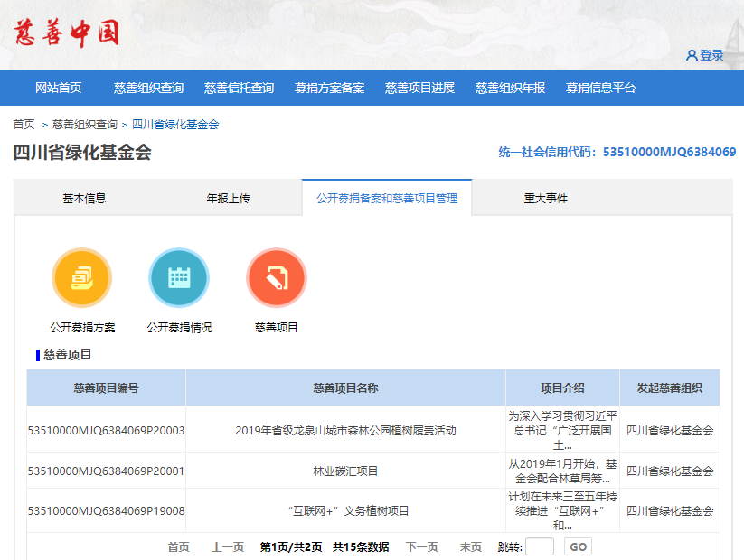Click the 统一社会信用代码 53510000MJQ6384069 text

pos(617,152)
